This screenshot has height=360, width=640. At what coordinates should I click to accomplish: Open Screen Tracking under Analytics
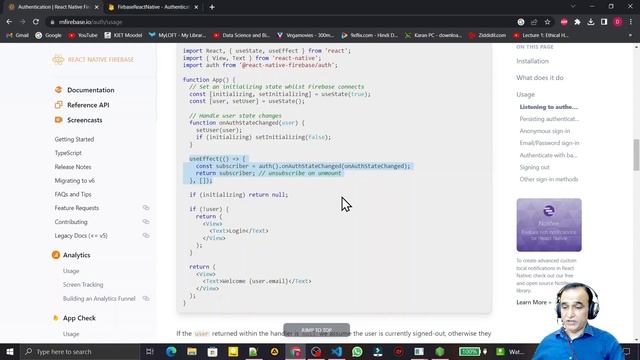tap(83, 284)
